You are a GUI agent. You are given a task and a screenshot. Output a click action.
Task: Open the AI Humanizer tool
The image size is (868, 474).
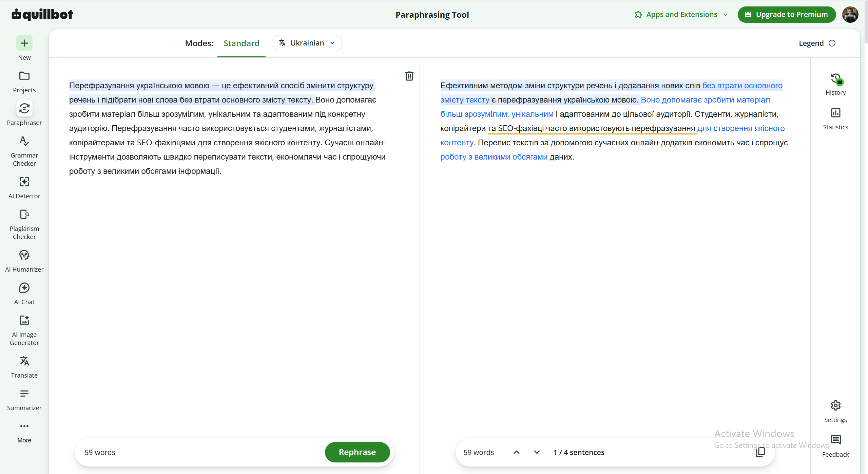pyautogui.click(x=24, y=261)
